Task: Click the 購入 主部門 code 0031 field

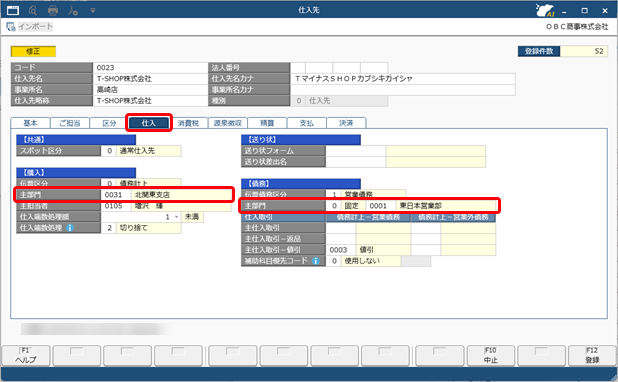Action: 116,195
